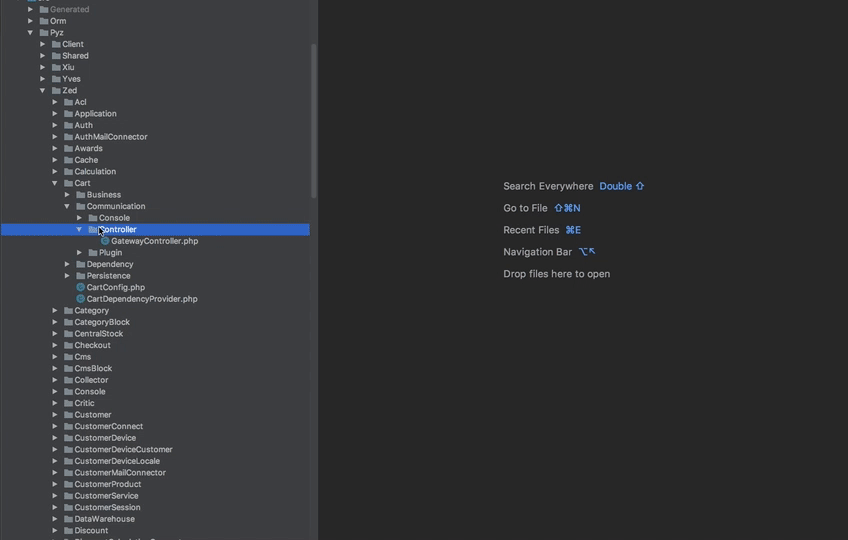Screen dimensions: 848x540
Task: Click the Drop files here to open text
Action: [x=556, y=274]
